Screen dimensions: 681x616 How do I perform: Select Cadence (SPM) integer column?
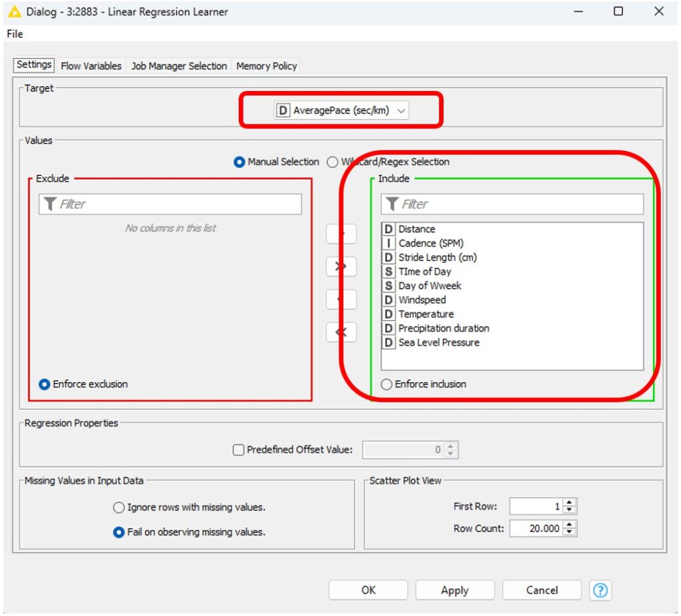click(x=430, y=243)
